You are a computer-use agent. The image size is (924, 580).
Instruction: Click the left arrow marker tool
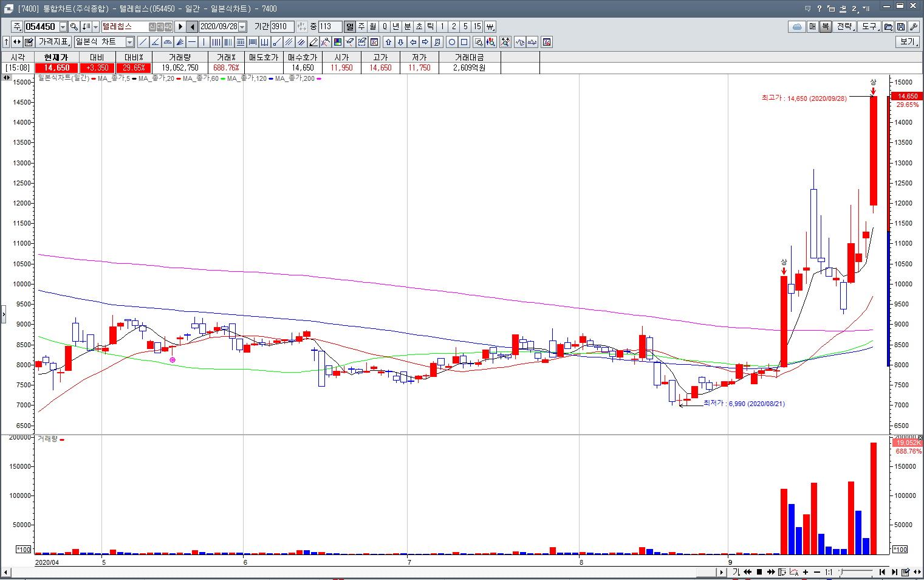coord(413,42)
